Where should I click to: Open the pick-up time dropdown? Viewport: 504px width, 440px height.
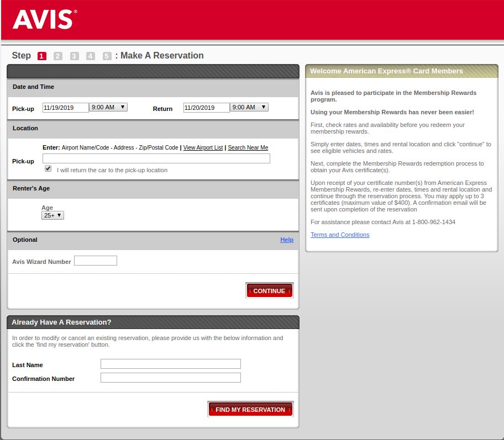pyautogui.click(x=108, y=107)
